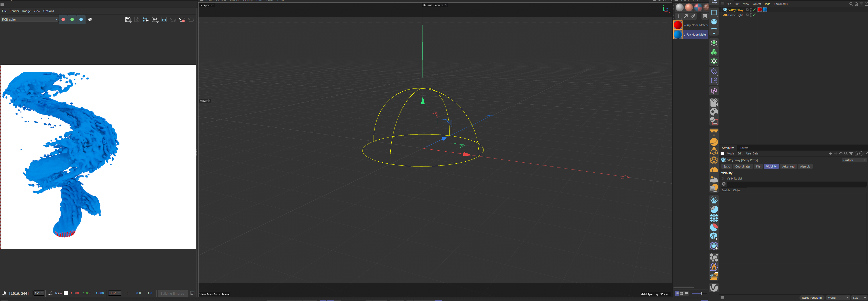
Task: Switch to the Advanced attributes tab
Action: (x=788, y=167)
